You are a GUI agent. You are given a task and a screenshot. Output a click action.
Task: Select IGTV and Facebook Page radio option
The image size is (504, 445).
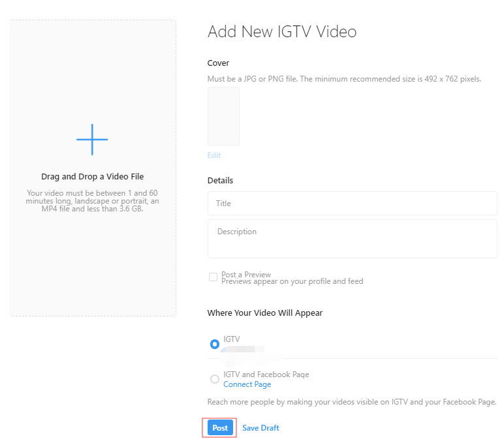[x=215, y=379]
